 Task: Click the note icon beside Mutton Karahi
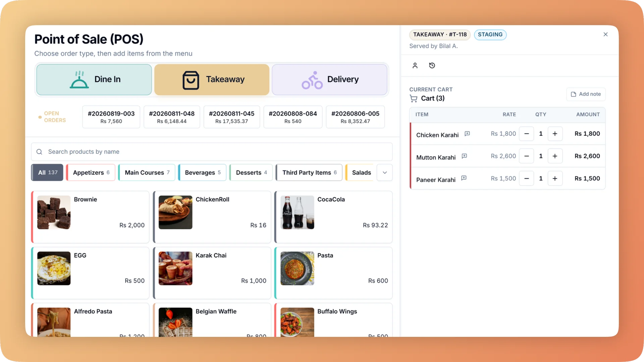pyautogui.click(x=464, y=156)
